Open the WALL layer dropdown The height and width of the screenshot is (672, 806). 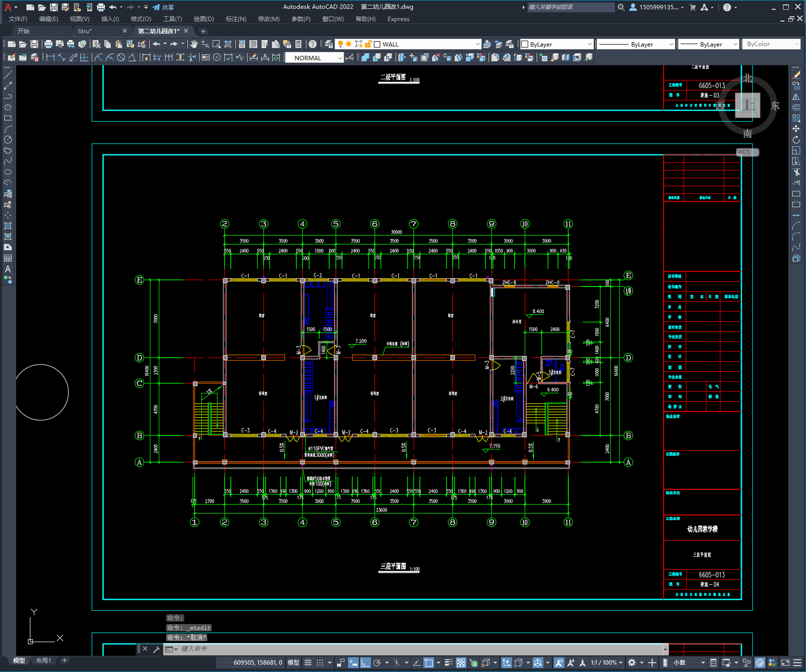pos(478,44)
